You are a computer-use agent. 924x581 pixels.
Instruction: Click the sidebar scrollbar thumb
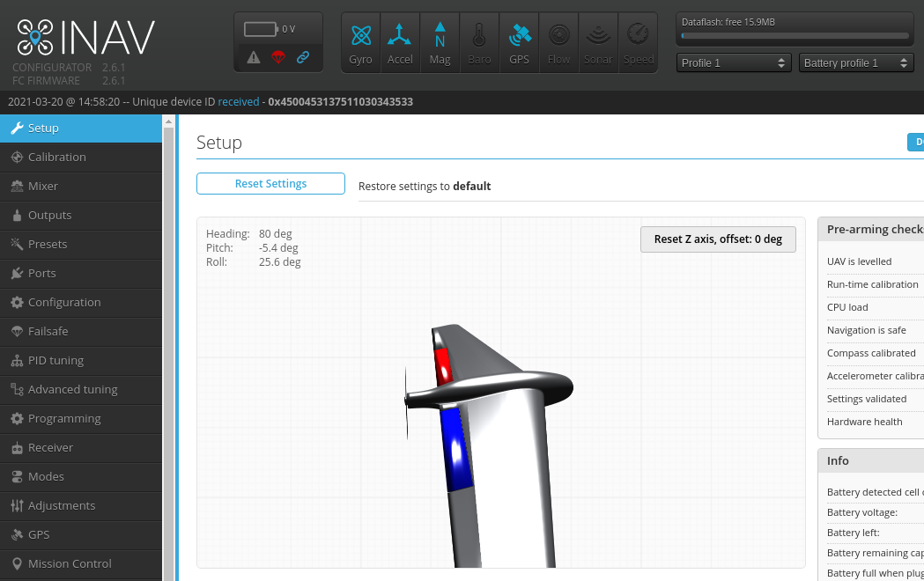pyautogui.click(x=168, y=353)
